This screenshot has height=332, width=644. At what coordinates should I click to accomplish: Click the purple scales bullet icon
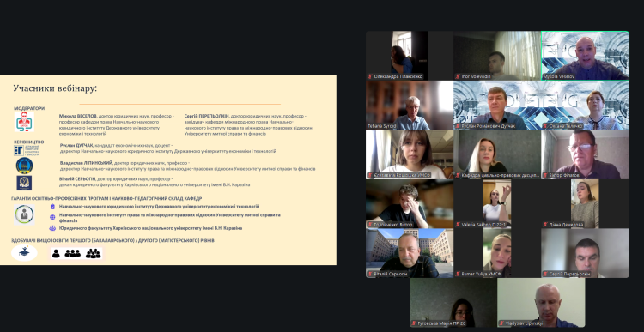point(52,228)
